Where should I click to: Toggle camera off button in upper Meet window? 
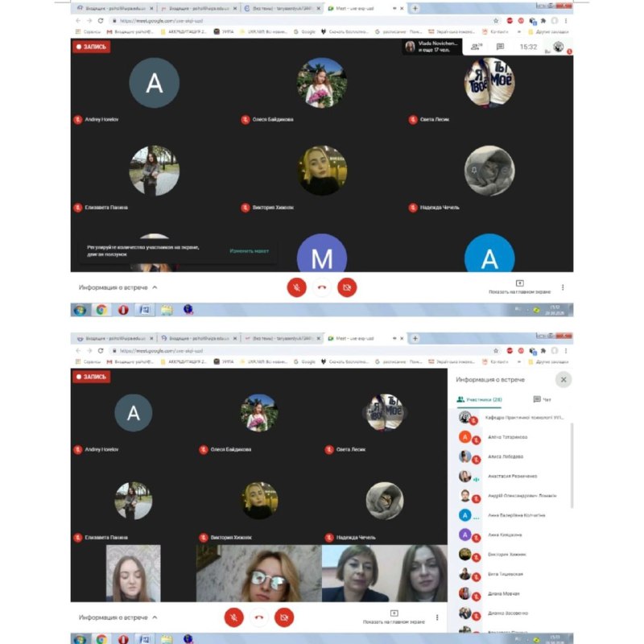coord(347,287)
